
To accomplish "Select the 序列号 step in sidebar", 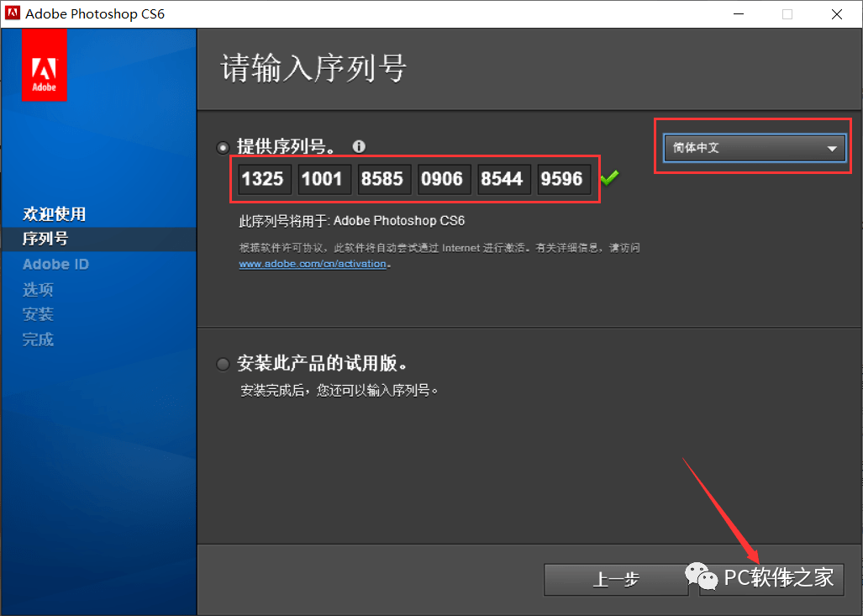I will 45,239.
